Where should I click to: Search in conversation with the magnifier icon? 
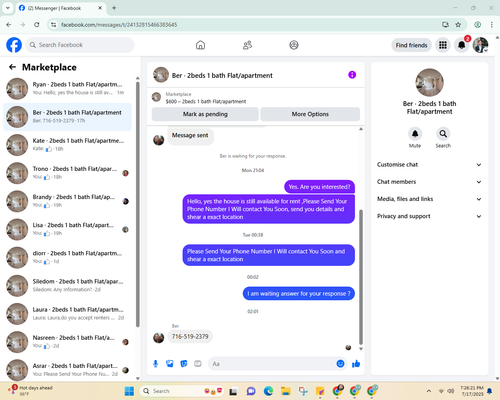coord(443,134)
